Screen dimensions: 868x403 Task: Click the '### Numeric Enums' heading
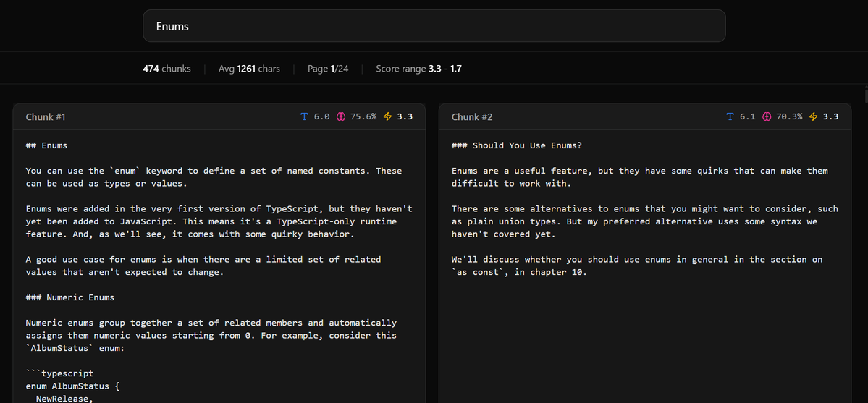[69, 297]
